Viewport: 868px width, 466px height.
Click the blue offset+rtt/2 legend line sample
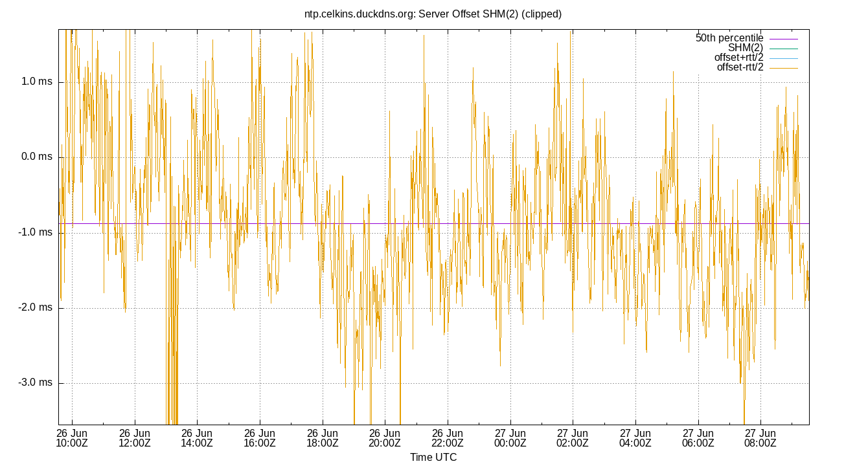click(x=783, y=58)
